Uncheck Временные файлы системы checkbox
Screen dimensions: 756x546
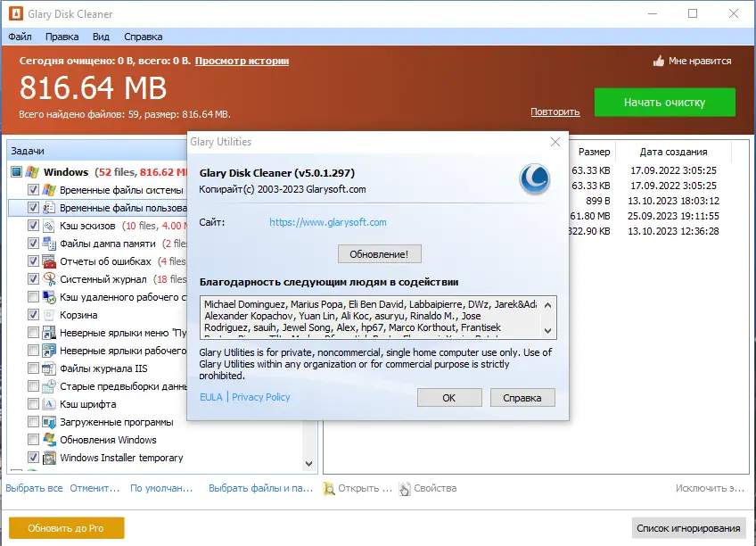click(33, 190)
